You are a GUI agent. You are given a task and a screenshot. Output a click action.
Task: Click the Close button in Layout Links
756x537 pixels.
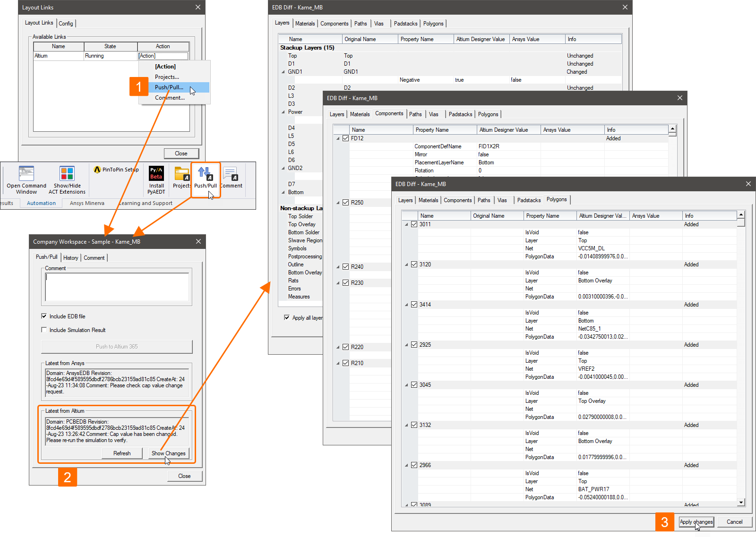click(x=181, y=153)
